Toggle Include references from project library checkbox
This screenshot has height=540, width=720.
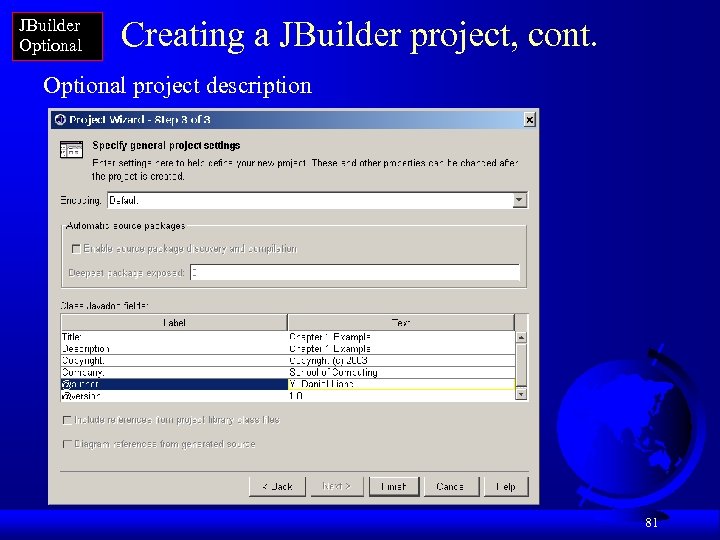(x=67, y=420)
